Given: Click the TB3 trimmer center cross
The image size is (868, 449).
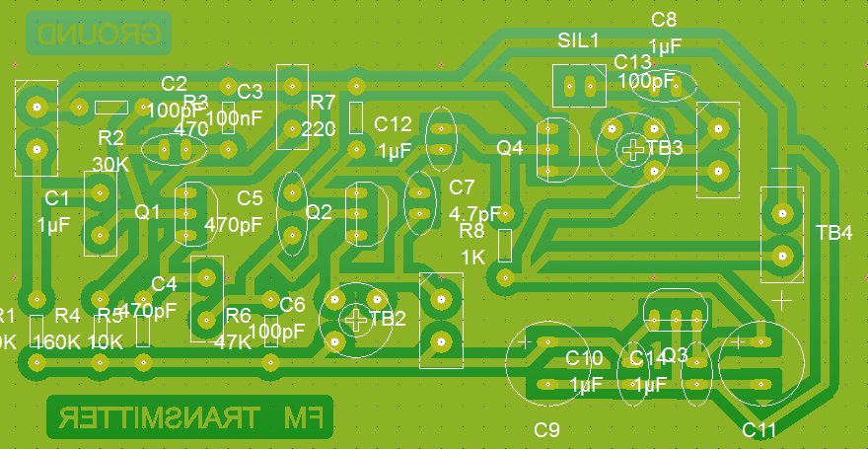Looking at the screenshot, I should coord(632,149).
